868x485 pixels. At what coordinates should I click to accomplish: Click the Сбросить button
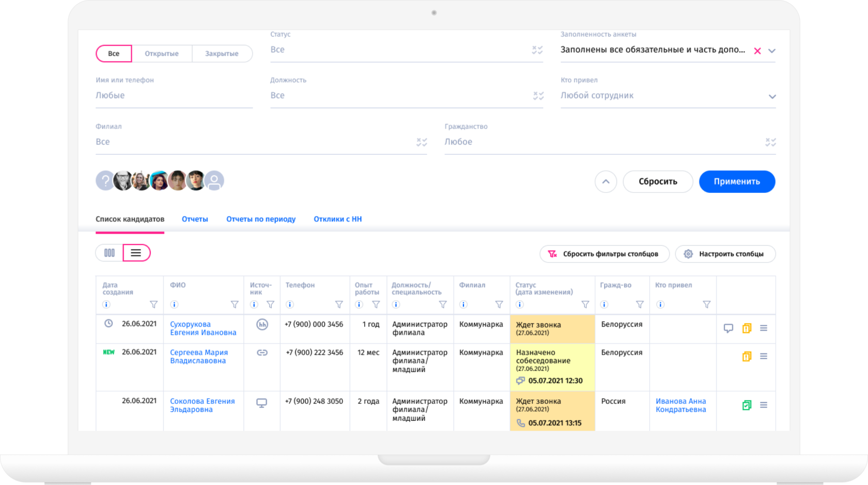658,181
